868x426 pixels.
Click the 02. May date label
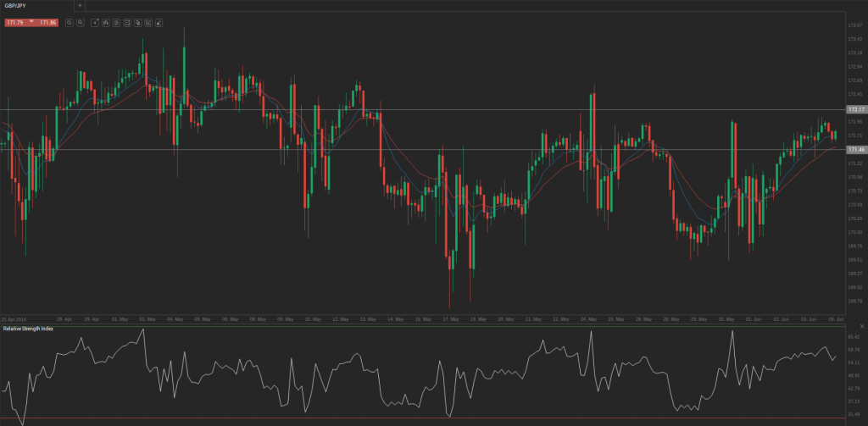pos(147,319)
